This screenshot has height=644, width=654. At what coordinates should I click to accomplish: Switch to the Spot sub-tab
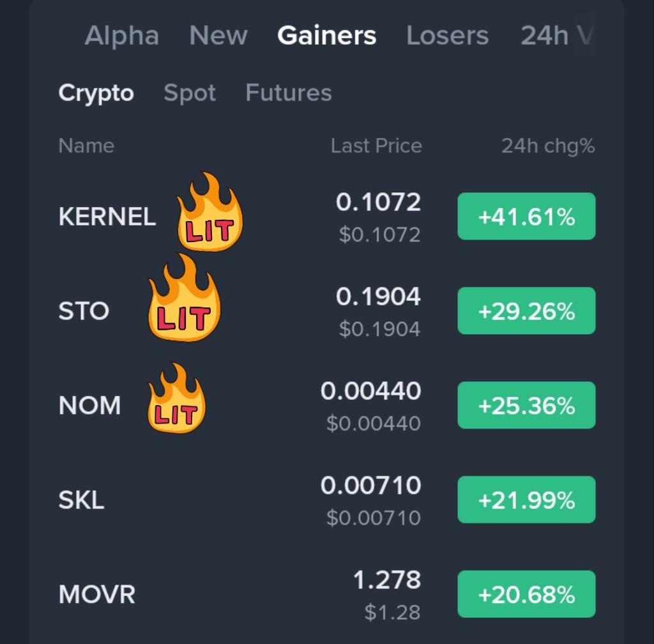pos(190,93)
